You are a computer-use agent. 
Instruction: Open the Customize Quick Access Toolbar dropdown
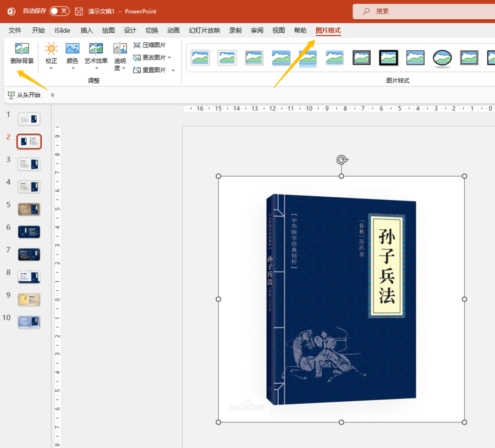52,95
